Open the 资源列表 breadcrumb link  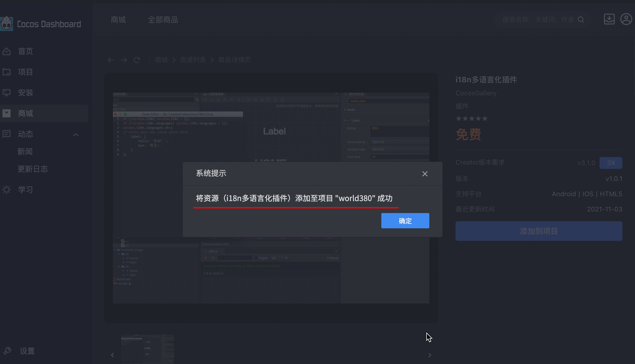pyautogui.click(x=193, y=60)
